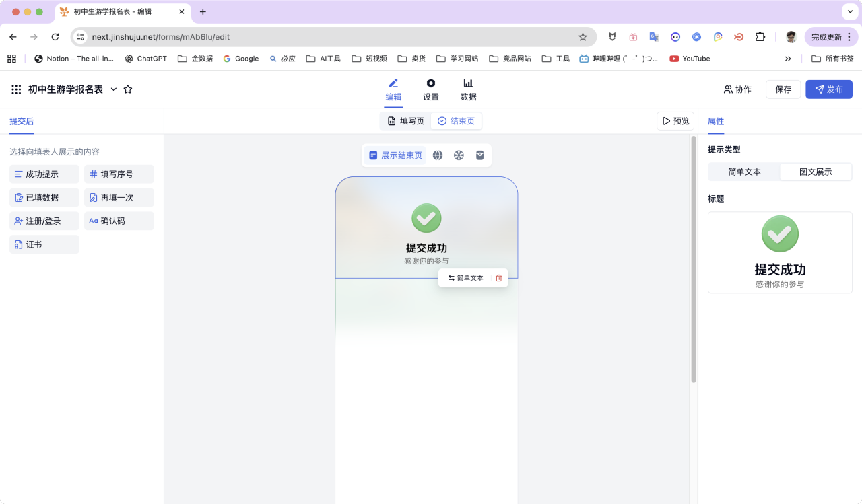The image size is (862, 504).
Task: Click the 发布 publish button
Action: pos(828,89)
